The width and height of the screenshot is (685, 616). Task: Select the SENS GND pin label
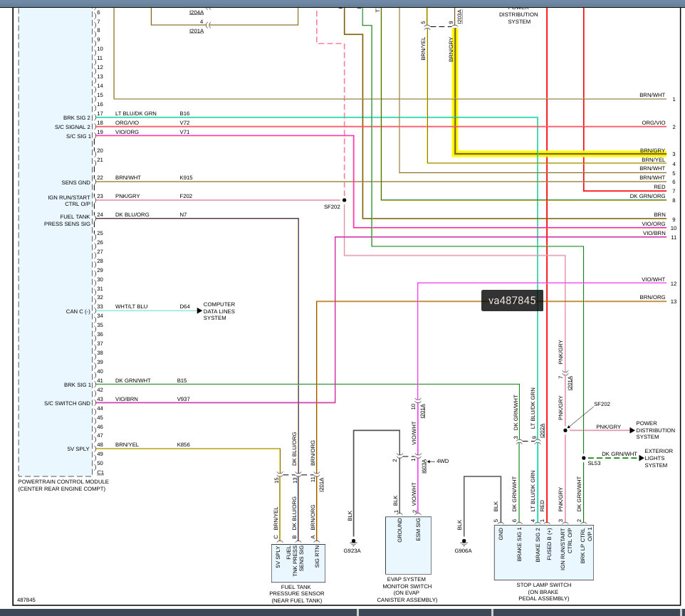pos(75,182)
